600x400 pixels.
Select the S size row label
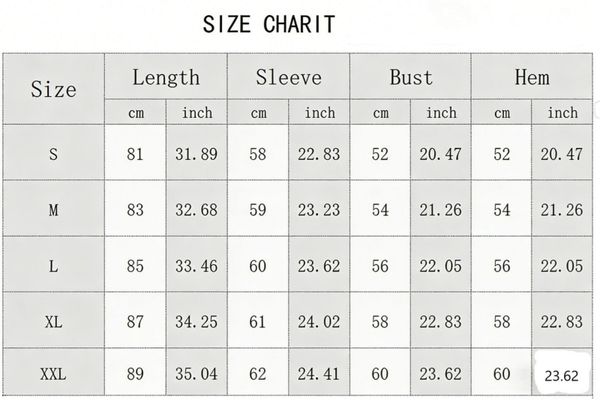(x=53, y=154)
